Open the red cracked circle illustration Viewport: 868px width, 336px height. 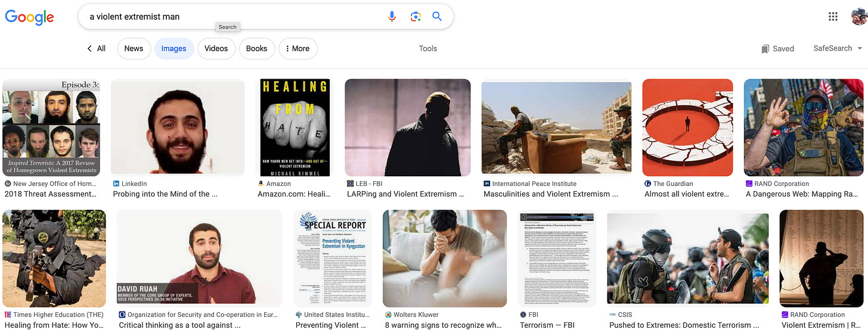click(x=687, y=127)
